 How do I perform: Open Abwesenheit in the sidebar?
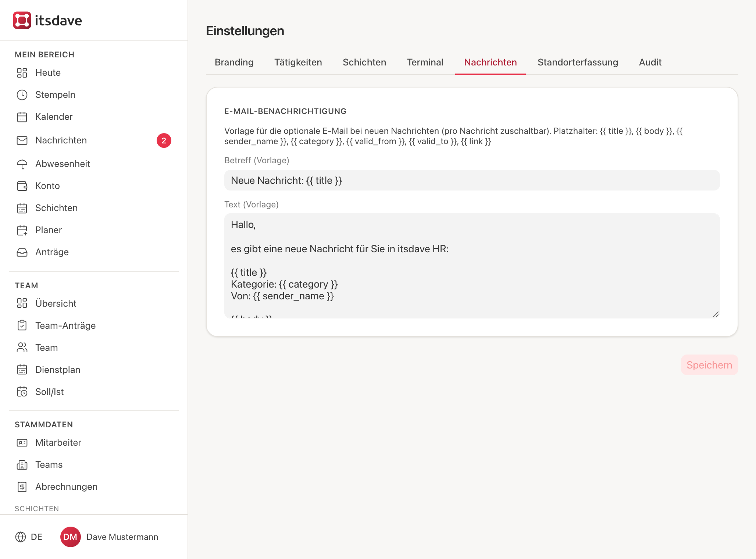click(93, 164)
